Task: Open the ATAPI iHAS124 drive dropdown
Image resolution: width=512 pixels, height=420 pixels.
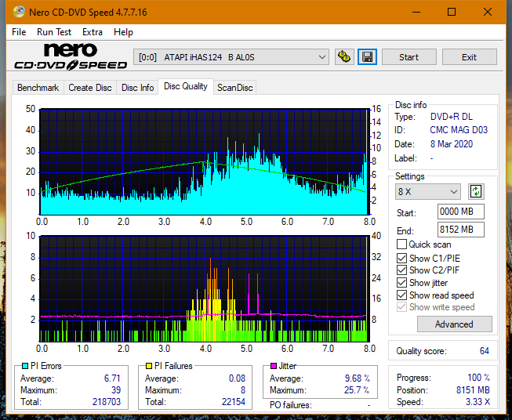Action: coord(231,57)
